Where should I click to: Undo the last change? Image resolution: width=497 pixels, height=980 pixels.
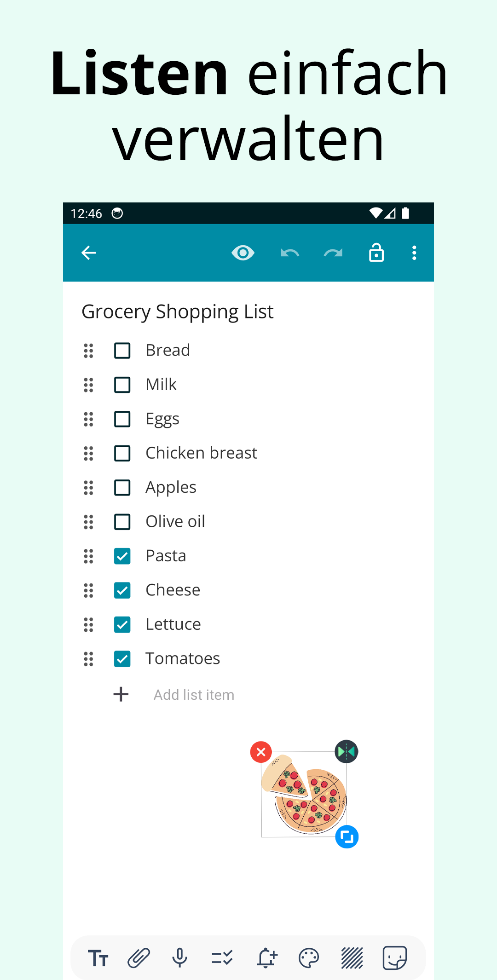coord(290,253)
